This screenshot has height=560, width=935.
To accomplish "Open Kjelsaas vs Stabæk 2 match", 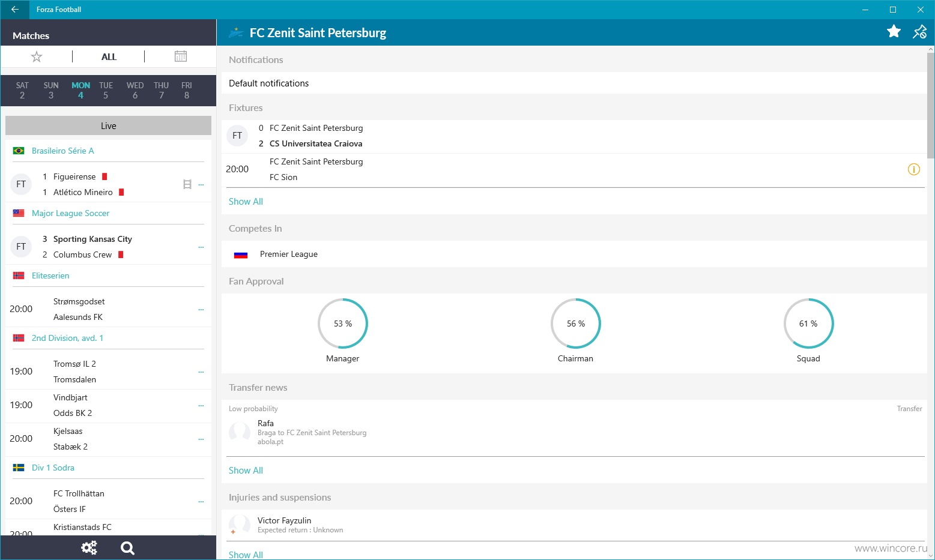I will 108,439.
